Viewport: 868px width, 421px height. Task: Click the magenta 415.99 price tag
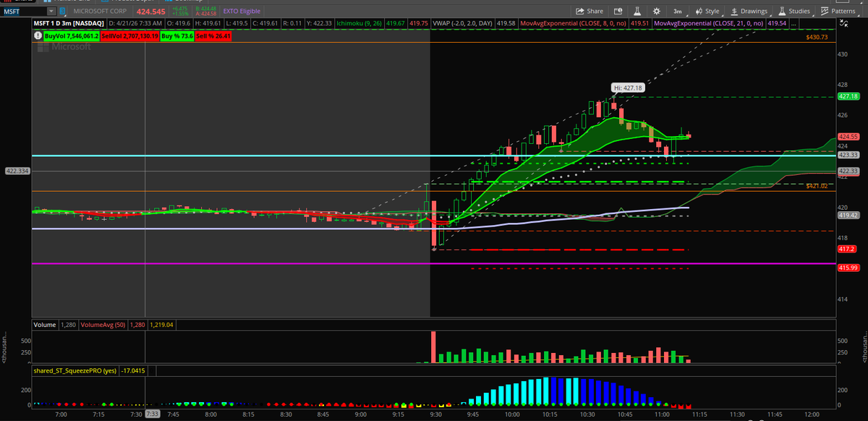[847, 268]
